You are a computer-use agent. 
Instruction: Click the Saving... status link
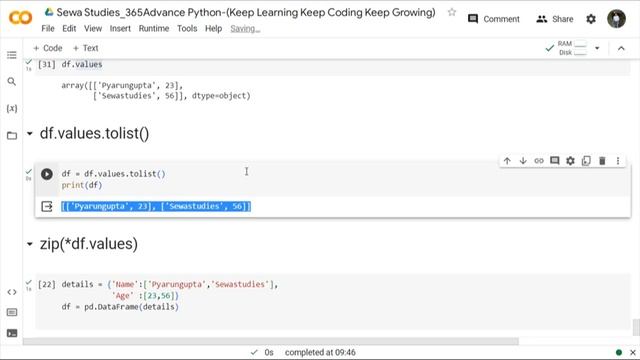pyautogui.click(x=245, y=29)
